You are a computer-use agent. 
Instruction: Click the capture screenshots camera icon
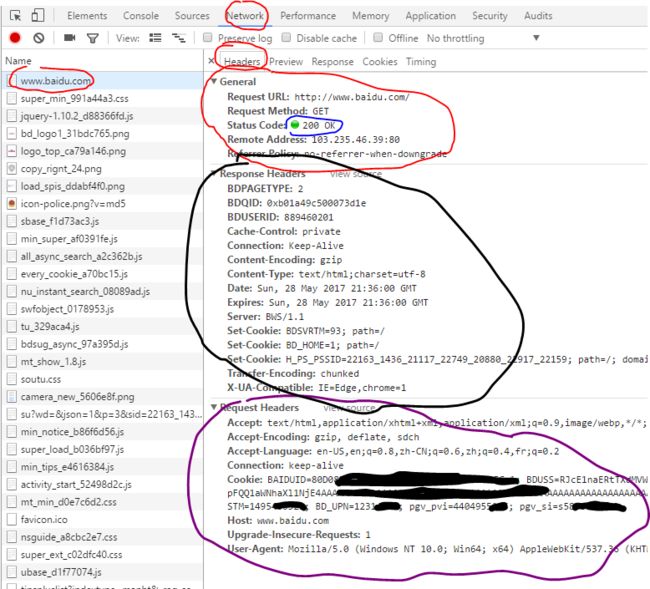coord(70,38)
